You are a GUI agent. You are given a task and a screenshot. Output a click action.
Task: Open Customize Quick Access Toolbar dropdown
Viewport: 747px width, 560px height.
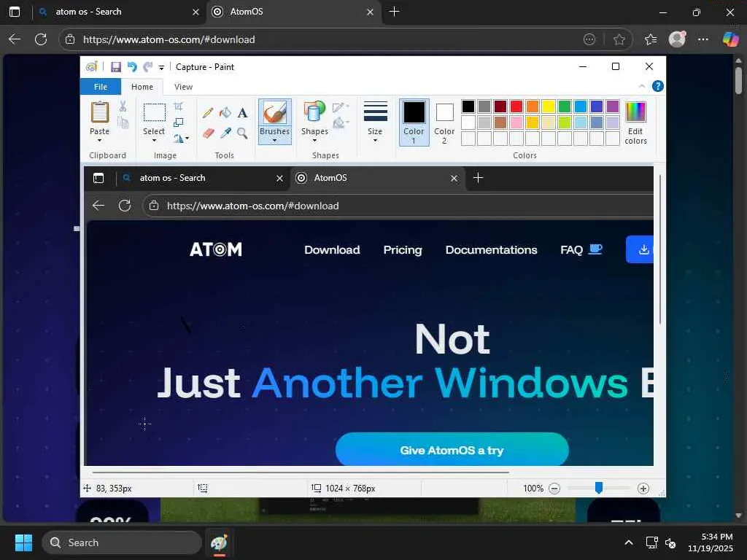point(161,68)
